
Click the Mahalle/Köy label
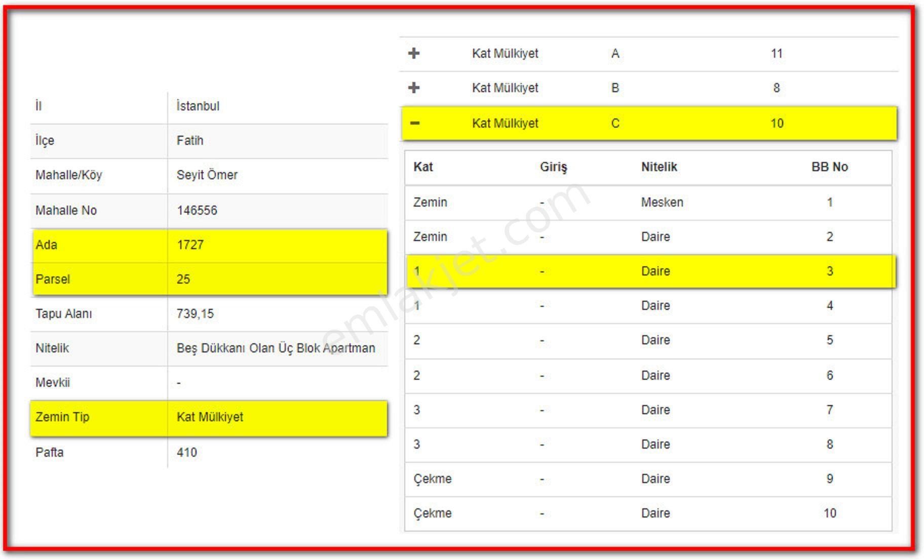(68, 175)
